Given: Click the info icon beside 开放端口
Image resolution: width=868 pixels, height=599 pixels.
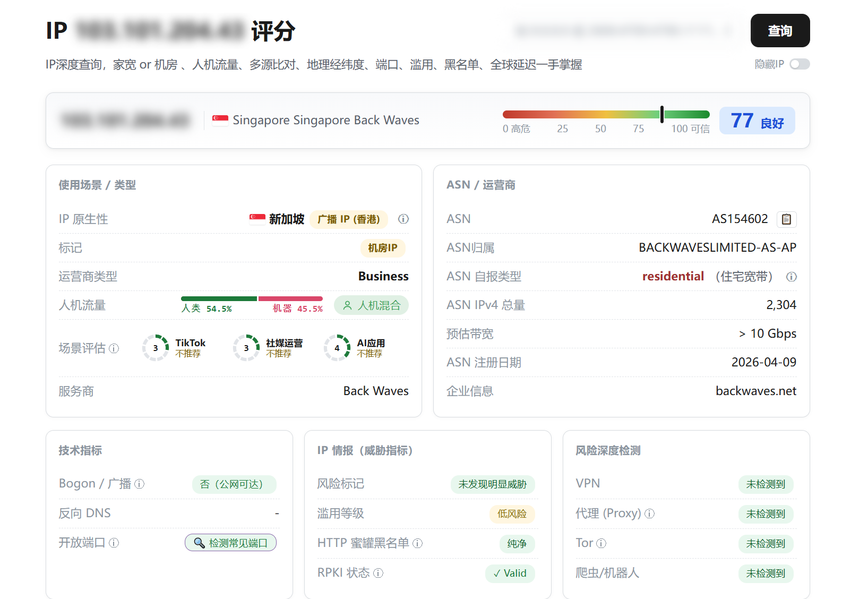Looking at the screenshot, I should pyautogui.click(x=114, y=543).
